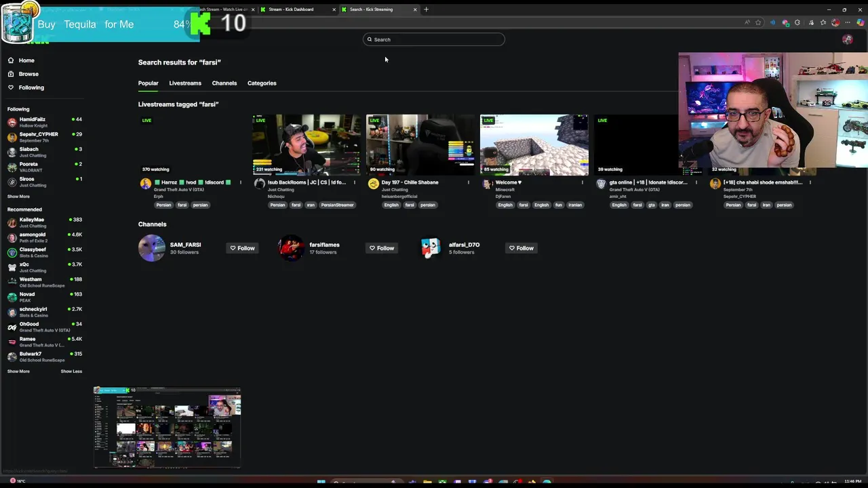The image size is (868, 488).
Task: Click farsiflames channel avatar
Action: pos(292,248)
